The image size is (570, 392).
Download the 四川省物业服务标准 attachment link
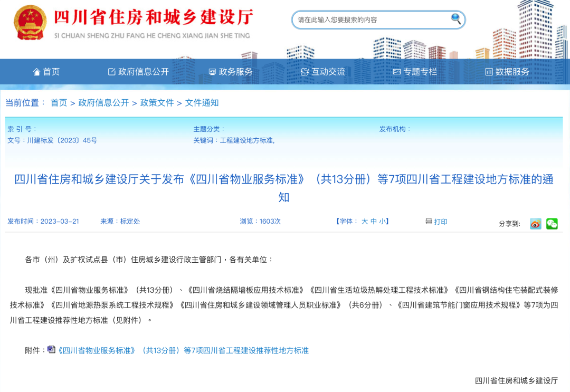point(183,350)
